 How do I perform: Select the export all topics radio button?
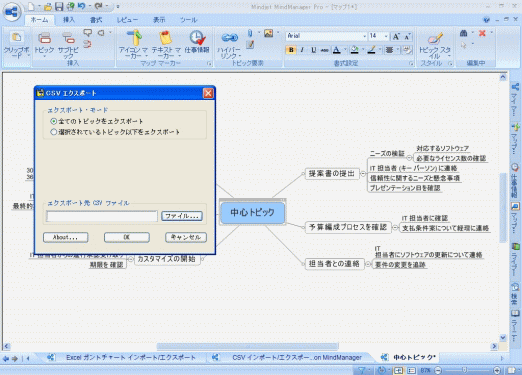pyautogui.click(x=53, y=121)
